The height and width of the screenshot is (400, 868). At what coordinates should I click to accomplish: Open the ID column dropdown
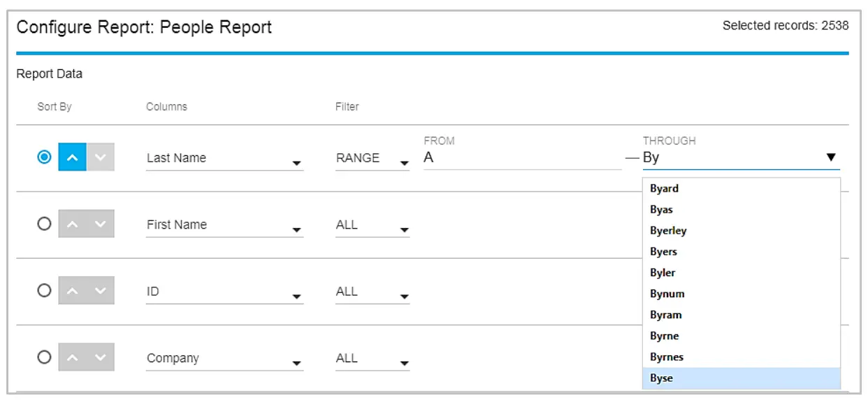pyautogui.click(x=224, y=292)
